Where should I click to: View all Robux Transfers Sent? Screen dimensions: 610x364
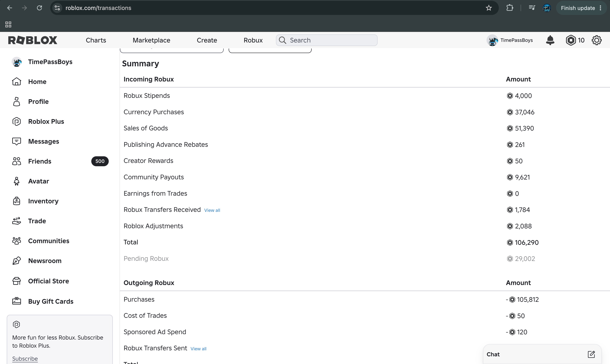click(x=198, y=349)
